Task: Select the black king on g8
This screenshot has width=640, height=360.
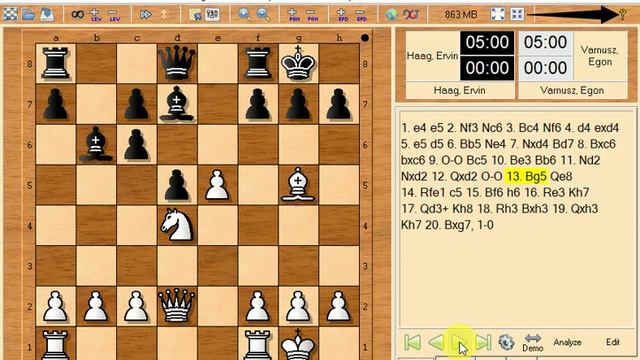Action: coord(298,63)
